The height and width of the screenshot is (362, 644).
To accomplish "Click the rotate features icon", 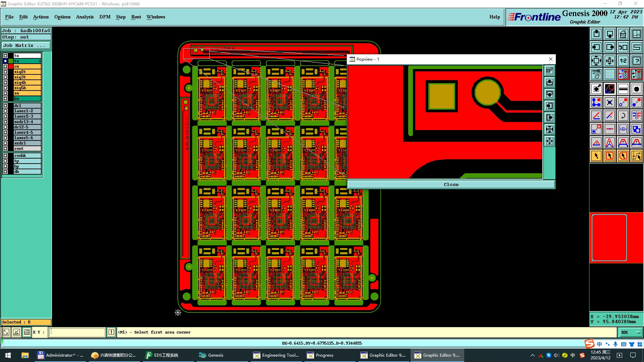I will 623,116.
